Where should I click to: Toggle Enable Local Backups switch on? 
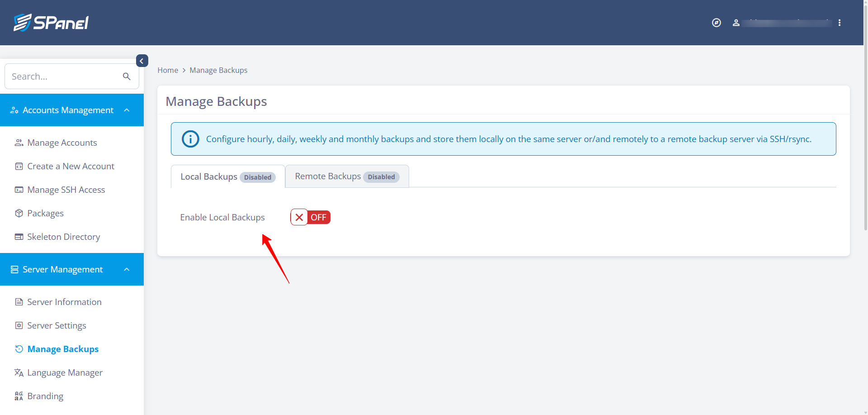(311, 217)
